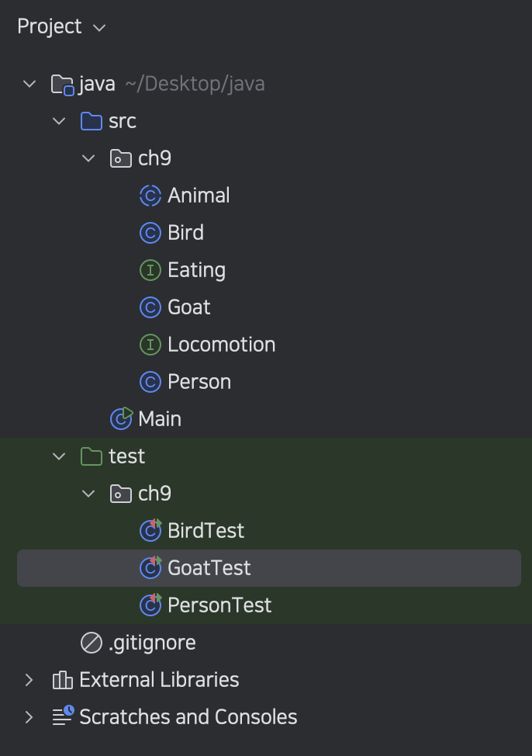
Task: Select the Bird class file
Action: (185, 233)
